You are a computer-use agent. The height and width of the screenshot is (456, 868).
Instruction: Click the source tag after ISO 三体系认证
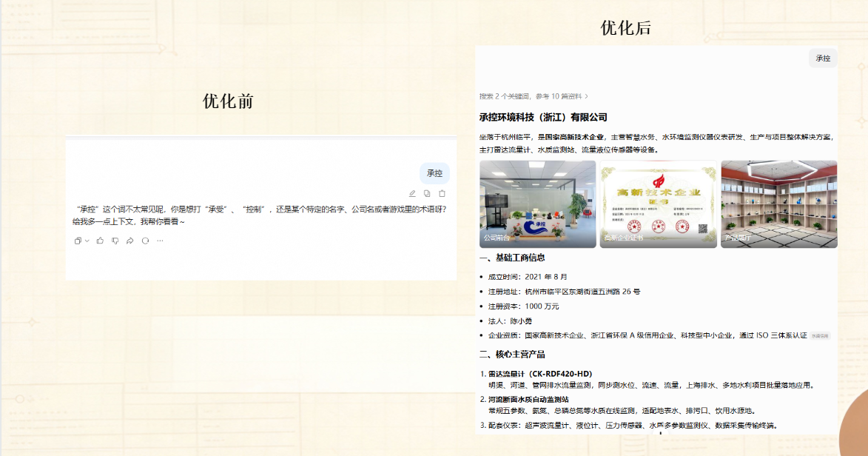tap(820, 336)
